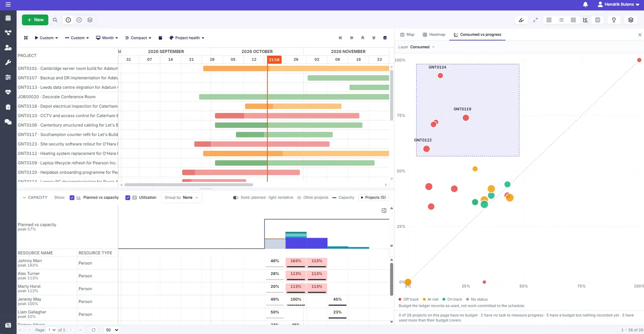Switch to the Heatmap tab
This screenshot has height=334, width=644.
click(434, 35)
